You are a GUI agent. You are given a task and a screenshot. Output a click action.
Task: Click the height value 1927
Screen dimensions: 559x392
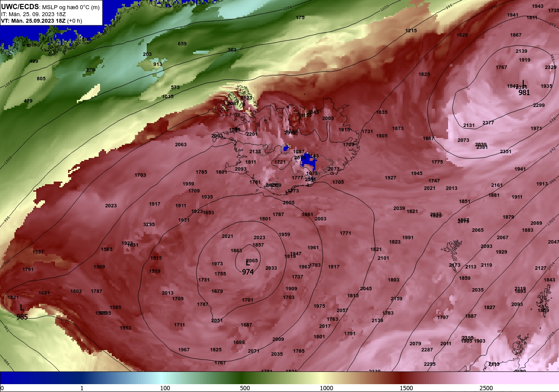(390, 178)
